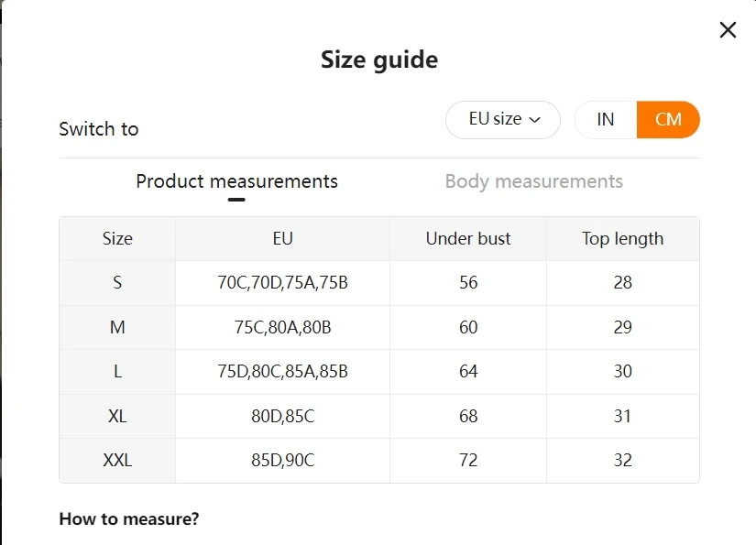Viewport: 756px width, 545px height.
Task: Select the 75D,80C,85A,85B cell
Action: (281, 372)
